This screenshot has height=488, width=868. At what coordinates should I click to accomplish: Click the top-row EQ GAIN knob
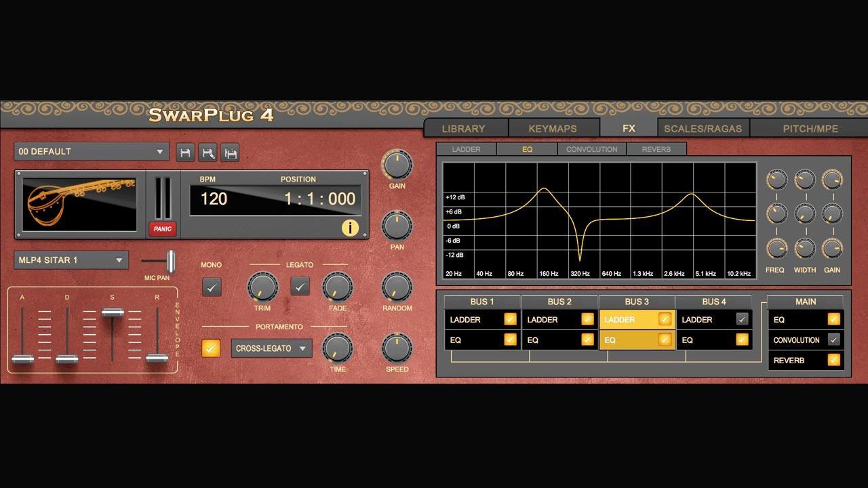click(x=832, y=180)
